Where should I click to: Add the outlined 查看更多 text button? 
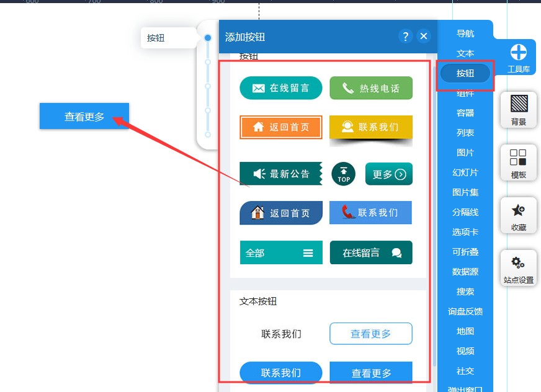click(x=371, y=334)
